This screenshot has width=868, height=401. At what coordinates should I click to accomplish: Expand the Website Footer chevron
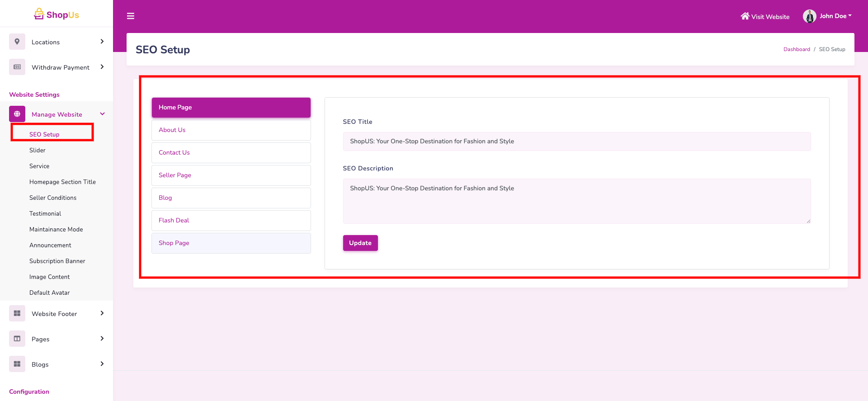[x=102, y=313]
